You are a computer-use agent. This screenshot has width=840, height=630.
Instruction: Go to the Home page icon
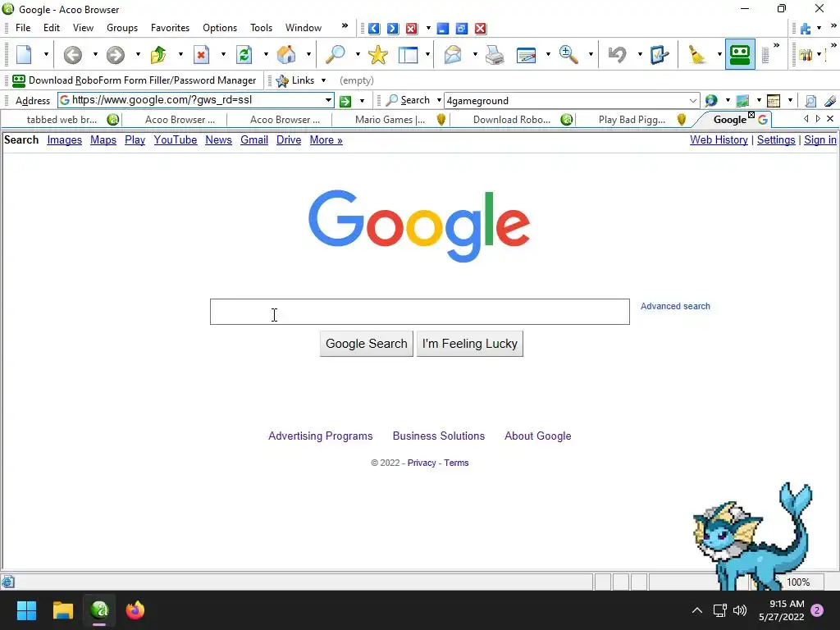pos(286,55)
